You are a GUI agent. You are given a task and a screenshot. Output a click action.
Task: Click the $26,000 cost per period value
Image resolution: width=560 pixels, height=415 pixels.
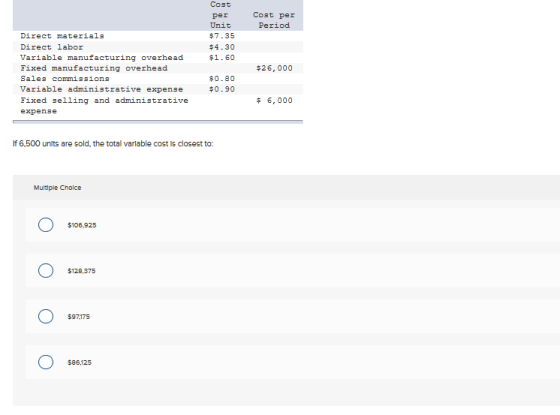point(274,68)
